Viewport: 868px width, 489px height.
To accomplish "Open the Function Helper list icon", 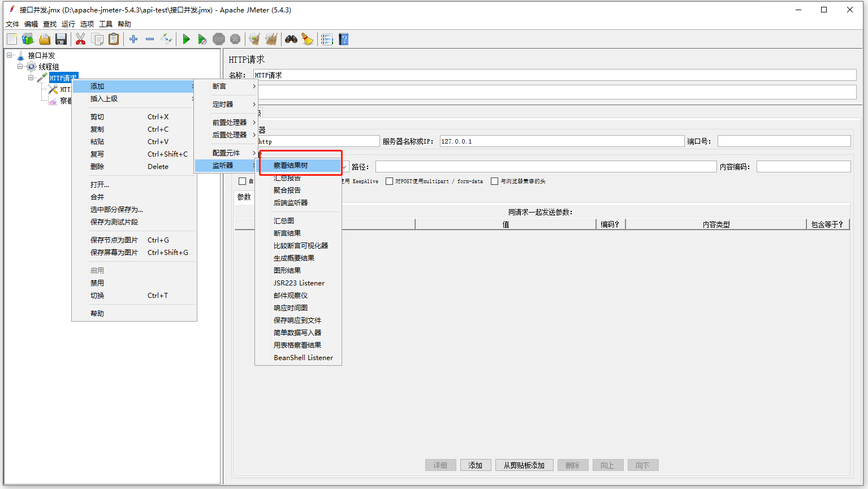I will point(327,39).
